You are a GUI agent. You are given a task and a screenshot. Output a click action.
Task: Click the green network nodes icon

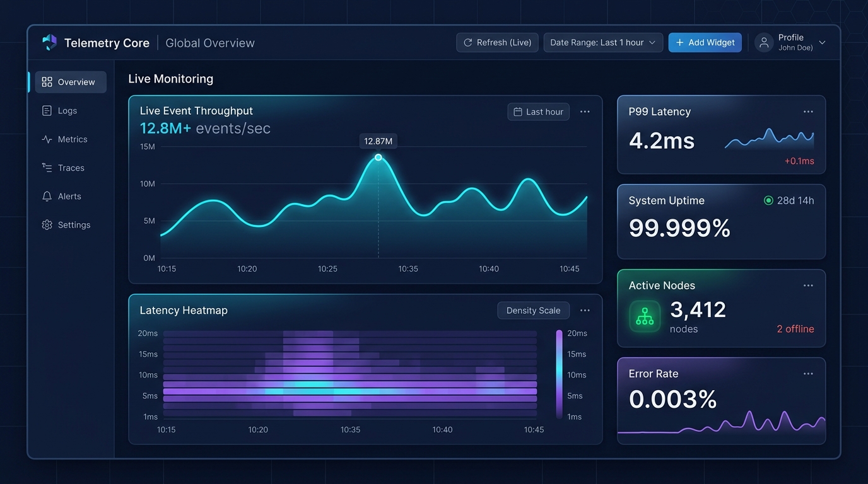(x=645, y=316)
